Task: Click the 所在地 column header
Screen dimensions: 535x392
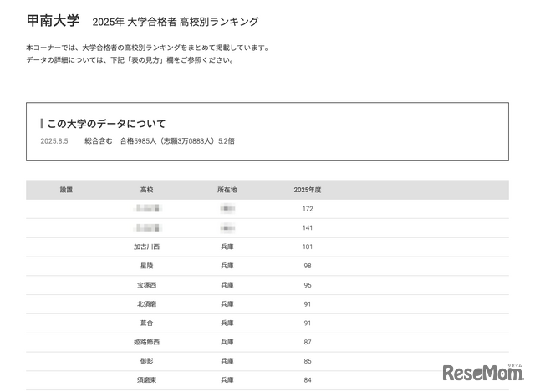Action: [227, 190]
